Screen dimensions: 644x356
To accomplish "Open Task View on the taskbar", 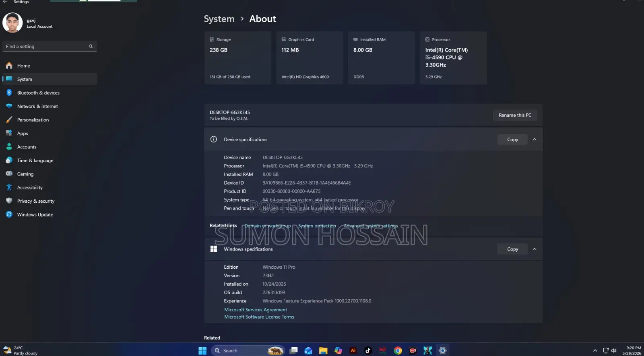I will [x=294, y=351].
